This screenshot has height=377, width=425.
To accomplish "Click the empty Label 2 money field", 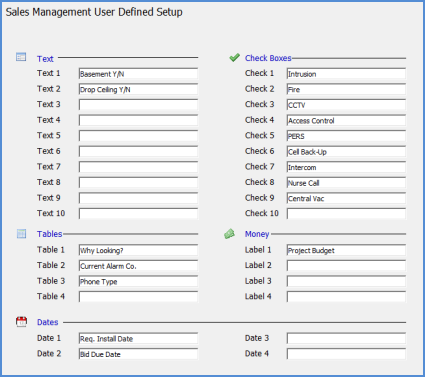I will (x=346, y=266).
